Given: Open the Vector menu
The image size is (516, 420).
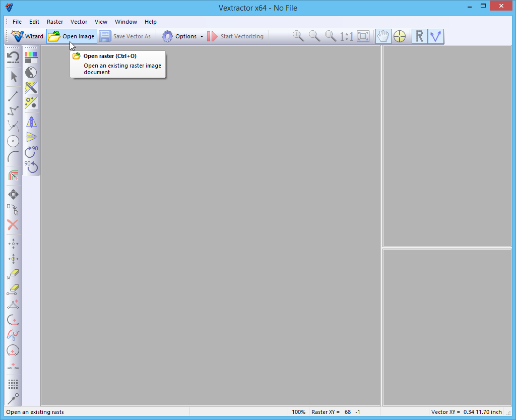Looking at the screenshot, I should [x=79, y=22].
